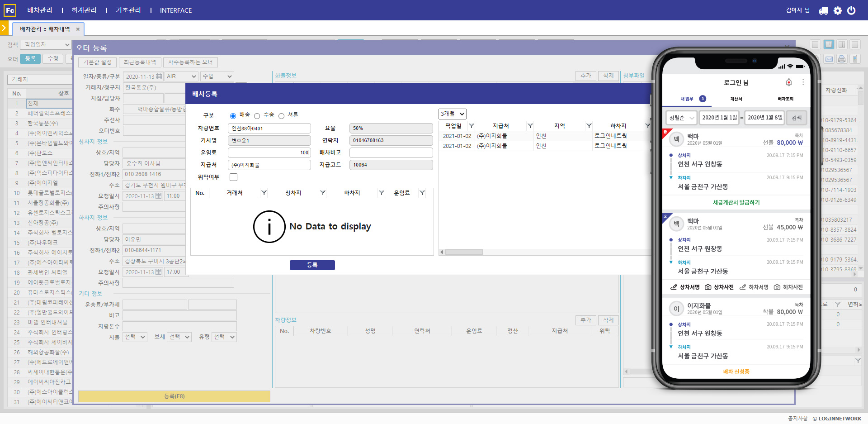
Task: Switch to the 계산서 tab on phone
Action: point(736,99)
